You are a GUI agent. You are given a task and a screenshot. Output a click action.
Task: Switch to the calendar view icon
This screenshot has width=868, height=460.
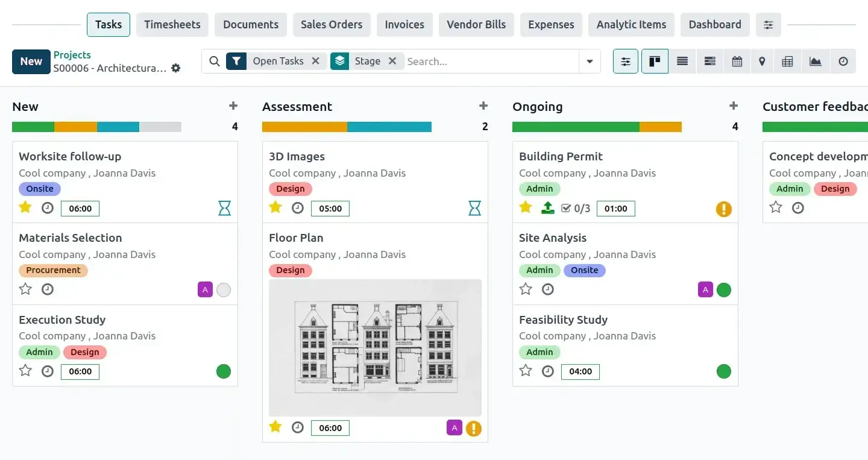(x=737, y=61)
